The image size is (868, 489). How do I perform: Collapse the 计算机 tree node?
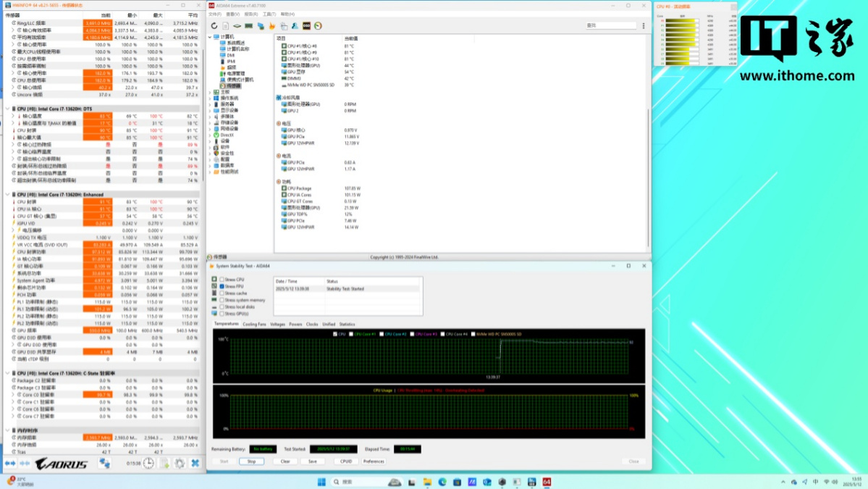211,37
